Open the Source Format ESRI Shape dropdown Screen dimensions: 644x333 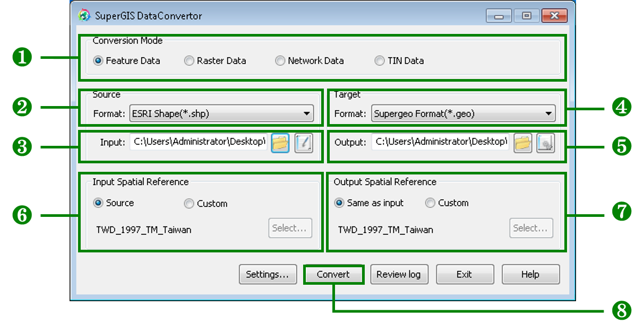click(x=221, y=113)
